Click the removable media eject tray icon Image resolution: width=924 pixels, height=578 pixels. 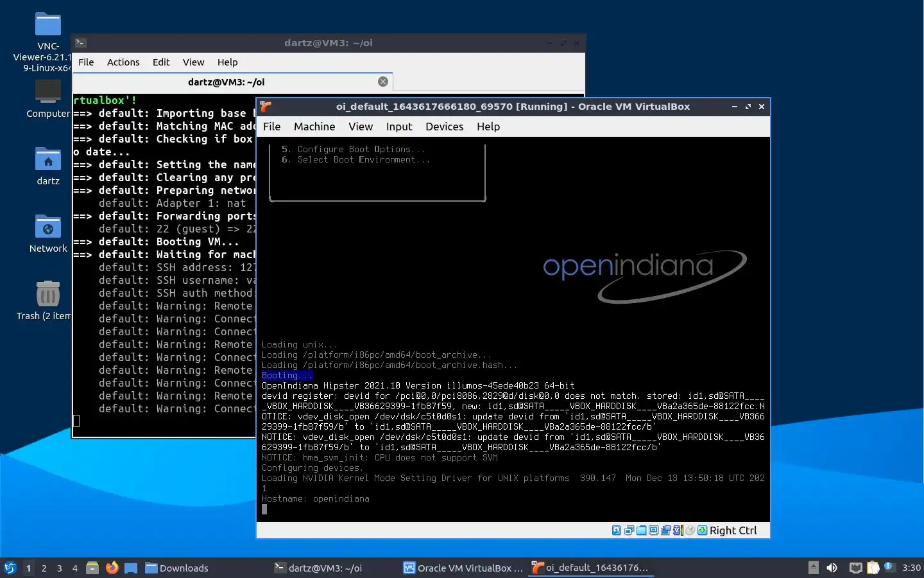(x=813, y=568)
